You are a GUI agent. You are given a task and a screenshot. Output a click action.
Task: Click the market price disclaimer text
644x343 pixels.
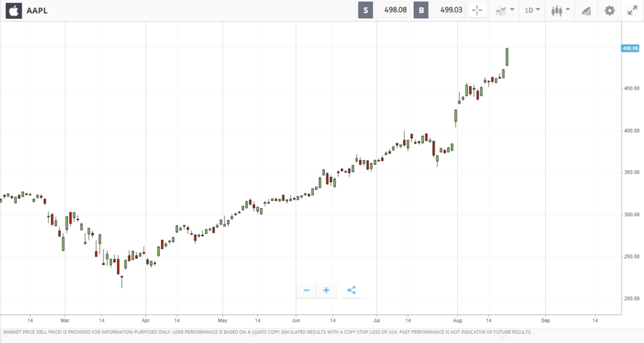267,332
